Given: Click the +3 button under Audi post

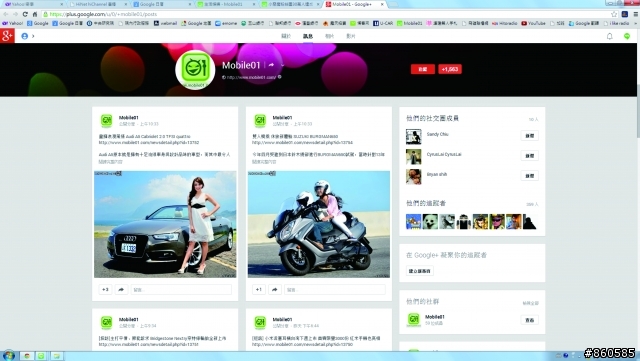Looking at the screenshot, I should pos(105,290).
